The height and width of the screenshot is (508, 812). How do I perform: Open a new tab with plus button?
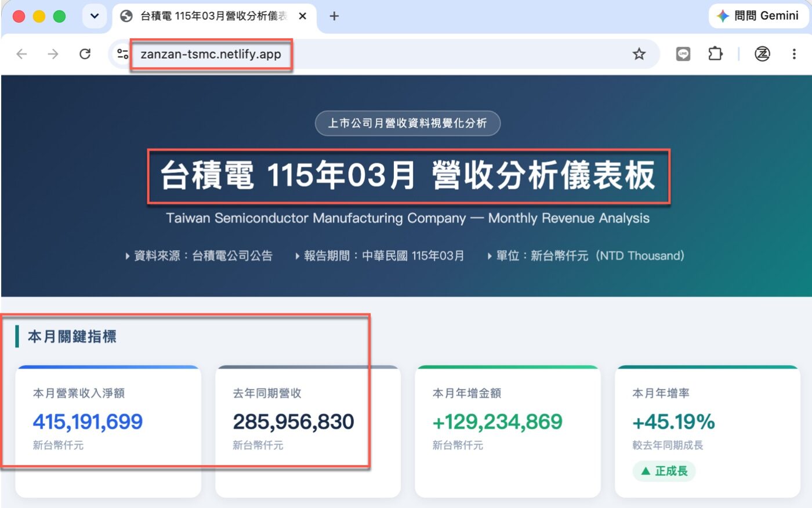pos(334,16)
